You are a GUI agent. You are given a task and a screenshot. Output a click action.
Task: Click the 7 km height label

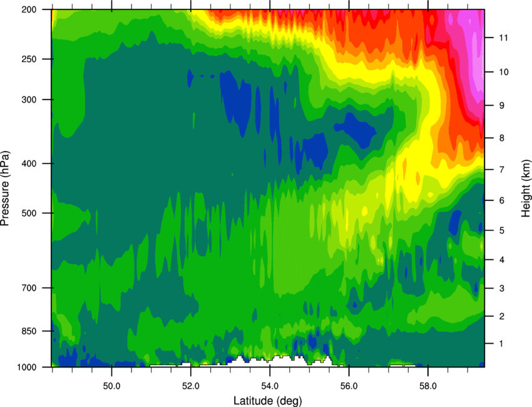pyautogui.click(x=502, y=170)
